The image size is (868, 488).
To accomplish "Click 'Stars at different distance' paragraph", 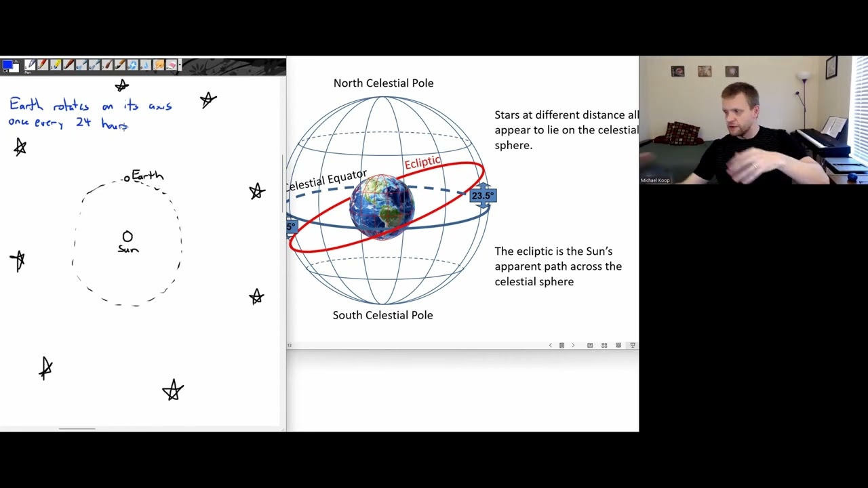I will point(566,130).
